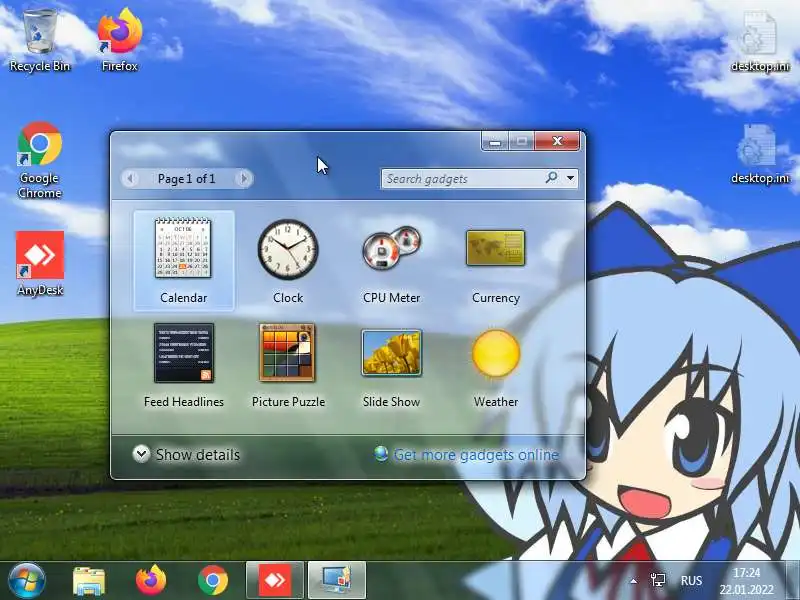
Task: Pick the Picture Puzzle gadget
Action: pos(288,365)
